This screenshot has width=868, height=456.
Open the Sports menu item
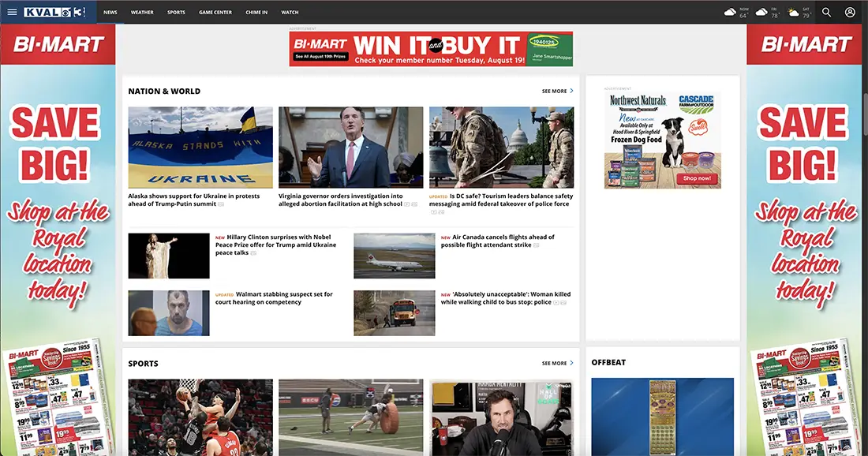176,12
